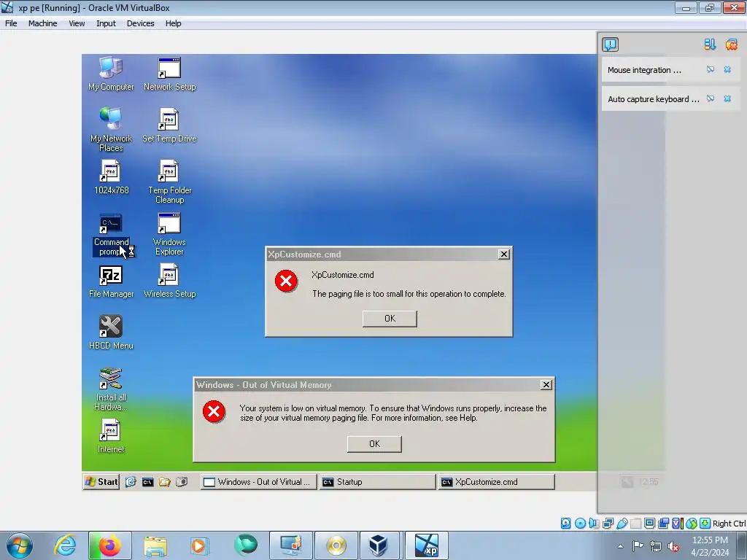This screenshot has height=560, width=747.
Task: Click the Right Ctrl host key label
Action: pos(729,524)
